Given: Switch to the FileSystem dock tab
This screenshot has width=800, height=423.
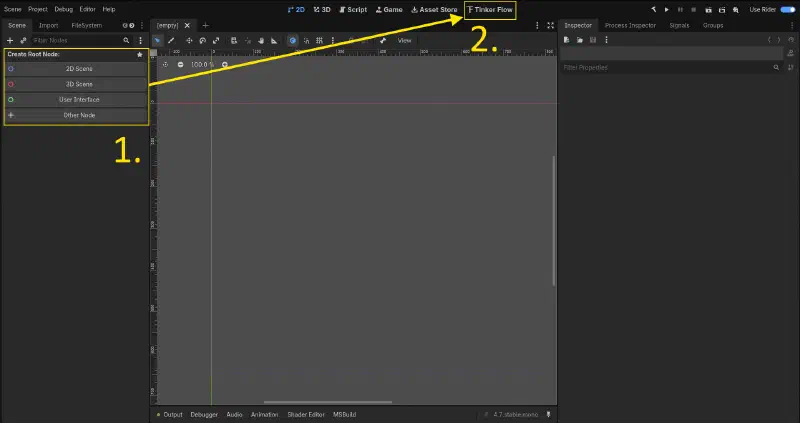Looking at the screenshot, I should 87,26.
